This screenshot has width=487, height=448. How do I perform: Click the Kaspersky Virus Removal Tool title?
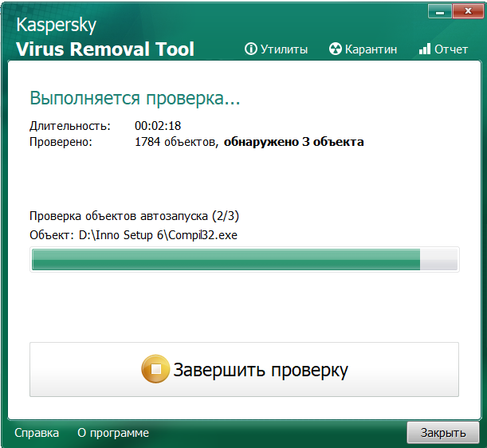tap(105, 37)
